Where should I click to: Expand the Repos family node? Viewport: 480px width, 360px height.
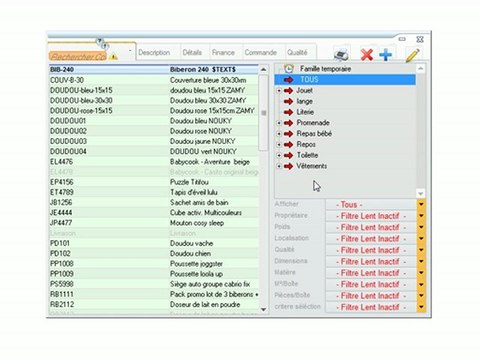[x=279, y=145]
